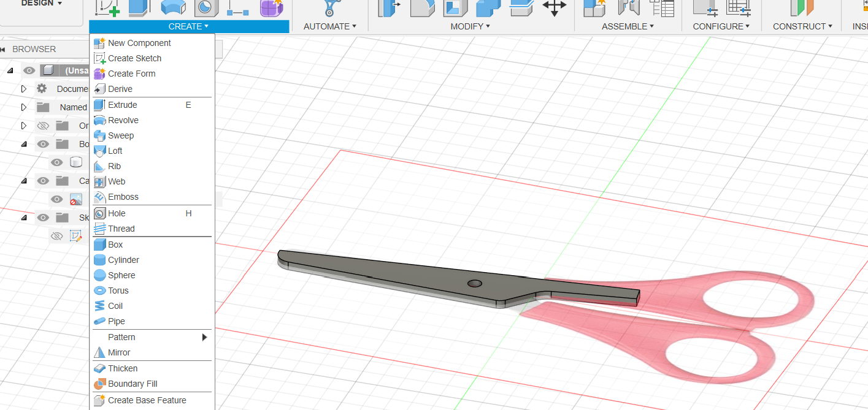Click the Document Settings gear icon
This screenshot has width=868, height=410.
tap(42, 89)
